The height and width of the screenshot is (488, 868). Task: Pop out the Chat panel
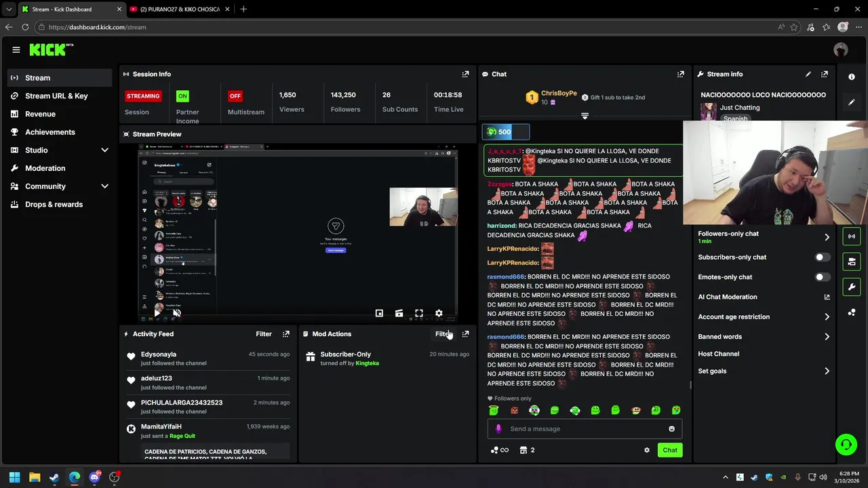[681, 74]
